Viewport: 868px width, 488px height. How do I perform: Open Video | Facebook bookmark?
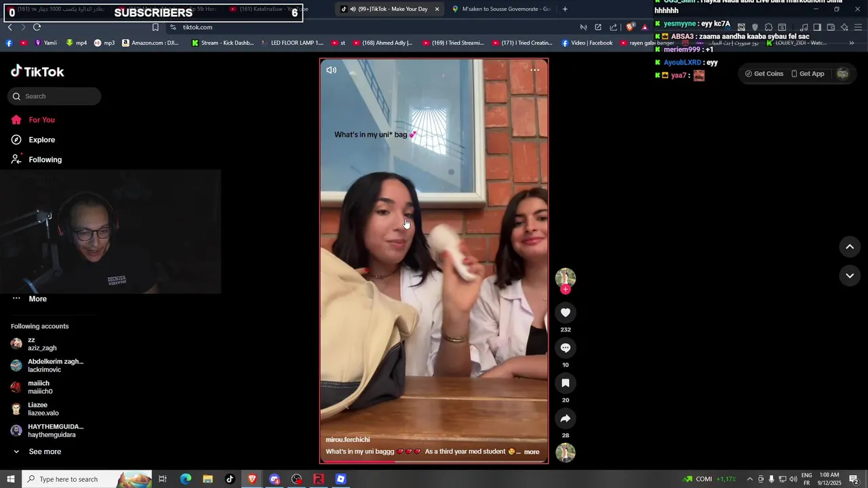pyautogui.click(x=587, y=43)
